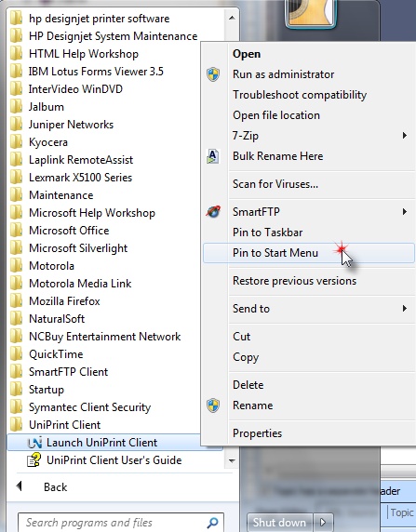Choose Copy from the context menu
416x532 pixels.
[246, 357]
